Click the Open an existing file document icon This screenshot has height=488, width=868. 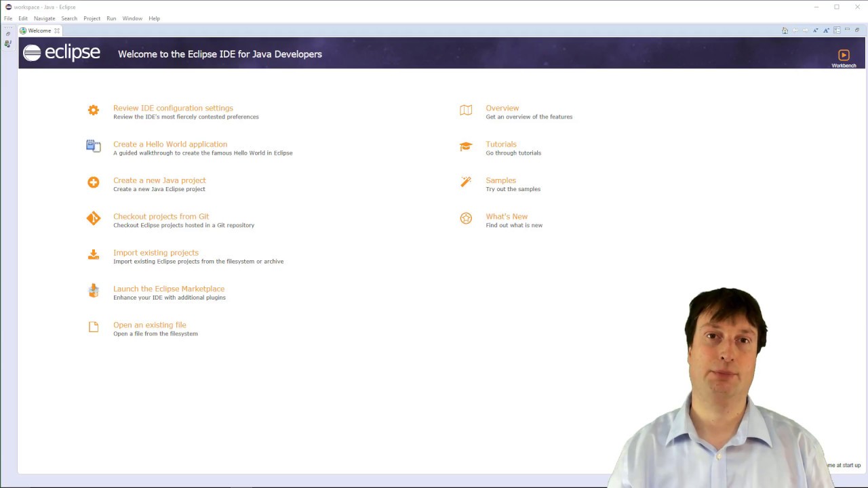coord(94,327)
